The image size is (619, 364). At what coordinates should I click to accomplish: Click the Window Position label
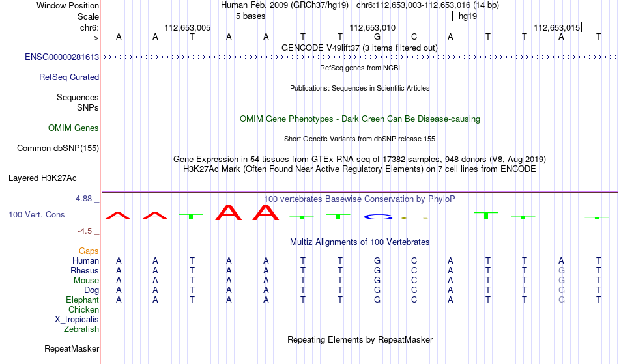(x=68, y=5)
